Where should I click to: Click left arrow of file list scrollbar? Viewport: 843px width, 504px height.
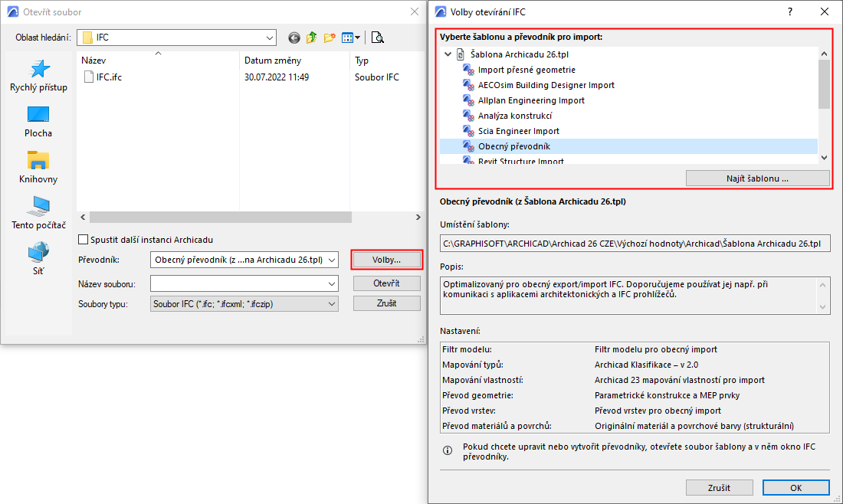[x=83, y=217]
